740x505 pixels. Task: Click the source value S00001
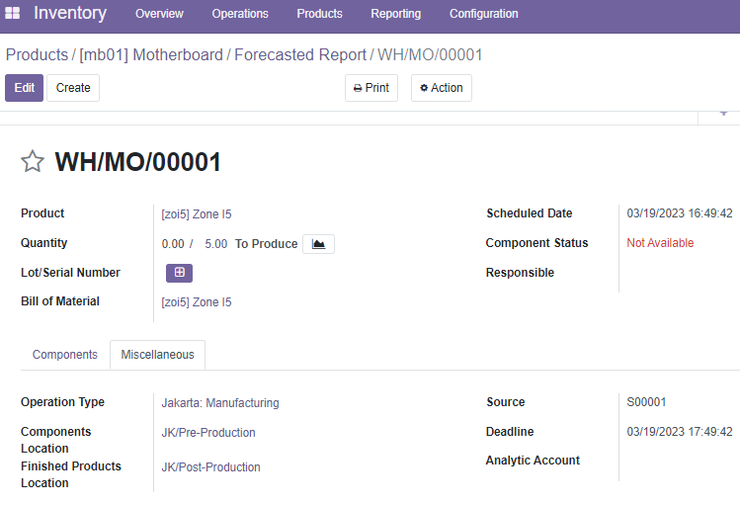[646, 402]
